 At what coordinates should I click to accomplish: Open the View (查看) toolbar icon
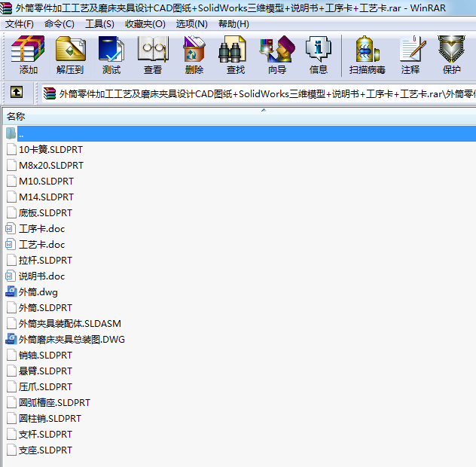[153, 49]
